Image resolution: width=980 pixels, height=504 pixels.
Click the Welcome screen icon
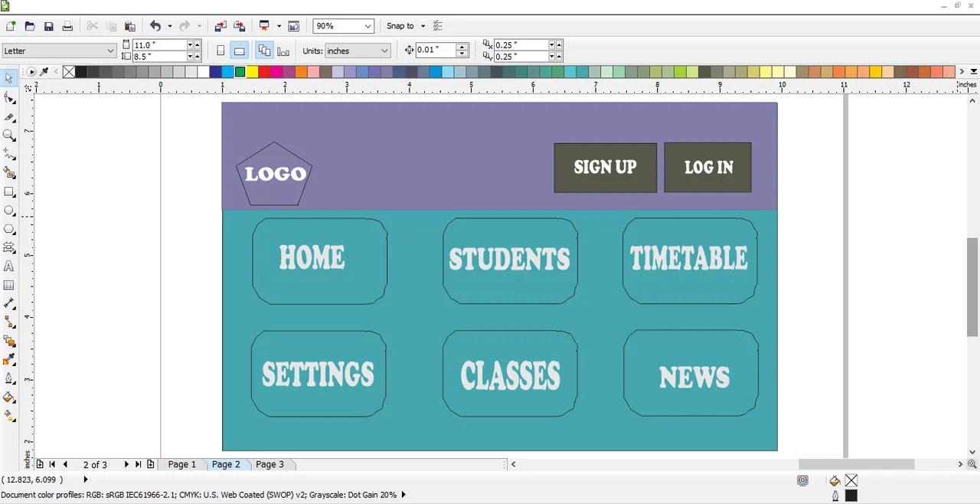pyautogui.click(x=294, y=26)
